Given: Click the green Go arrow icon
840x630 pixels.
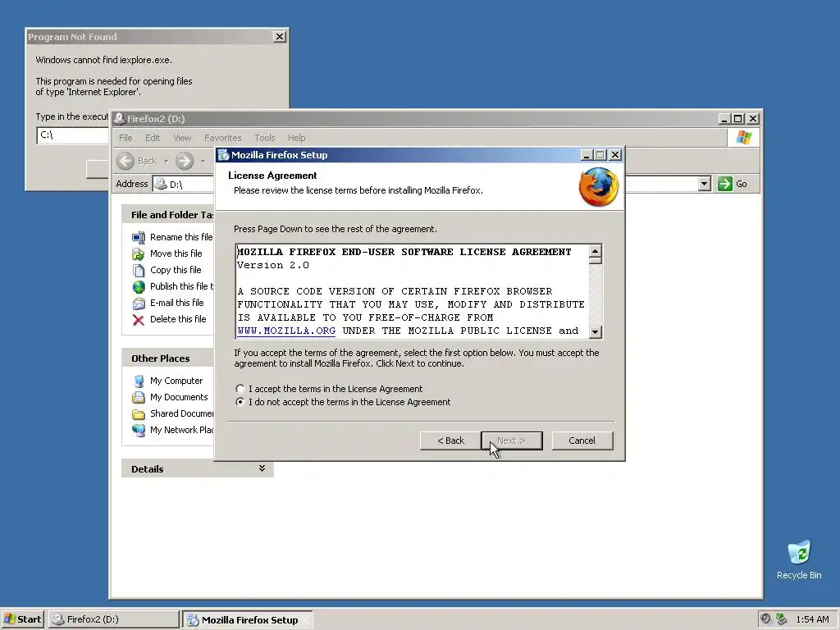Looking at the screenshot, I should pos(725,184).
